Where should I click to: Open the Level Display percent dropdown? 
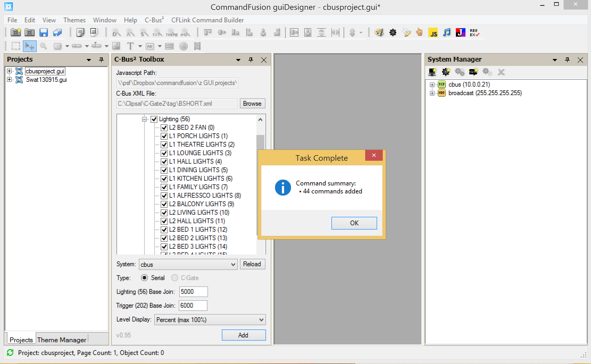point(210,320)
